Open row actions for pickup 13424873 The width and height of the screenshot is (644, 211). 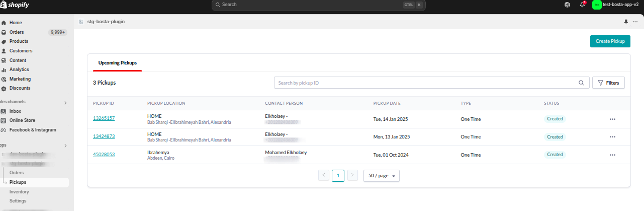coord(612,137)
